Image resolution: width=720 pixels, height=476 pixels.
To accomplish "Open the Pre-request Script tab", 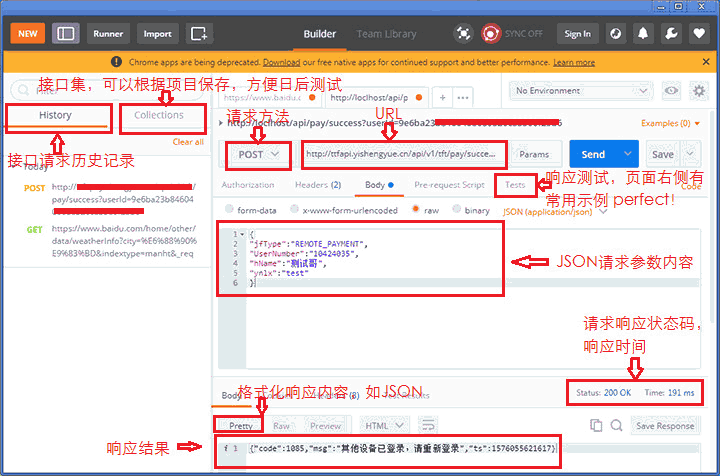I will point(449,185).
